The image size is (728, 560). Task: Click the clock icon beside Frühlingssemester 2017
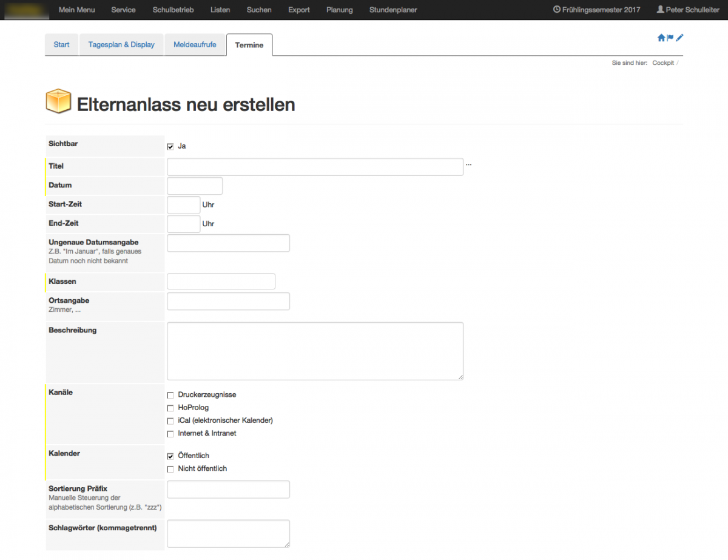pyautogui.click(x=556, y=10)
